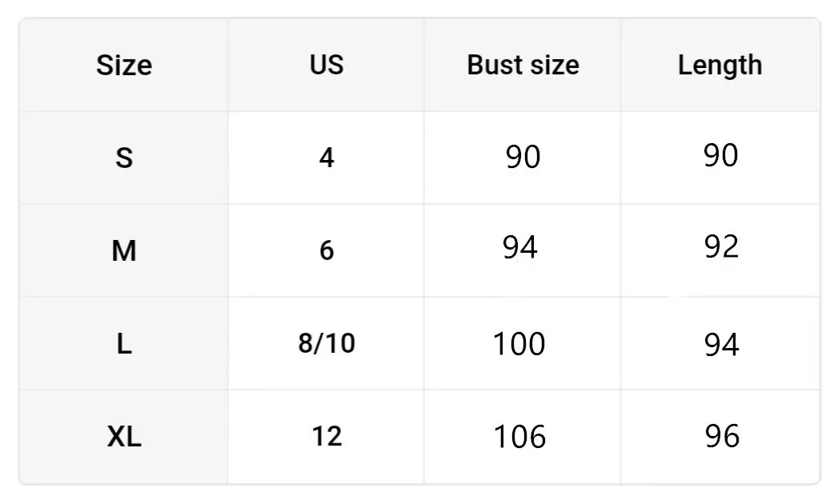Select the L size row label

(x=124, y=344)
